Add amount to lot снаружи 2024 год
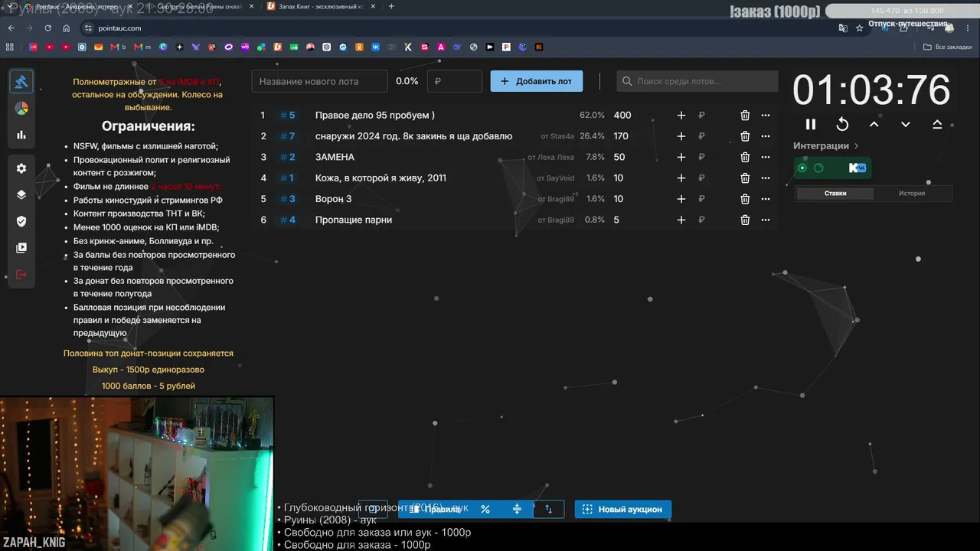 681,136
